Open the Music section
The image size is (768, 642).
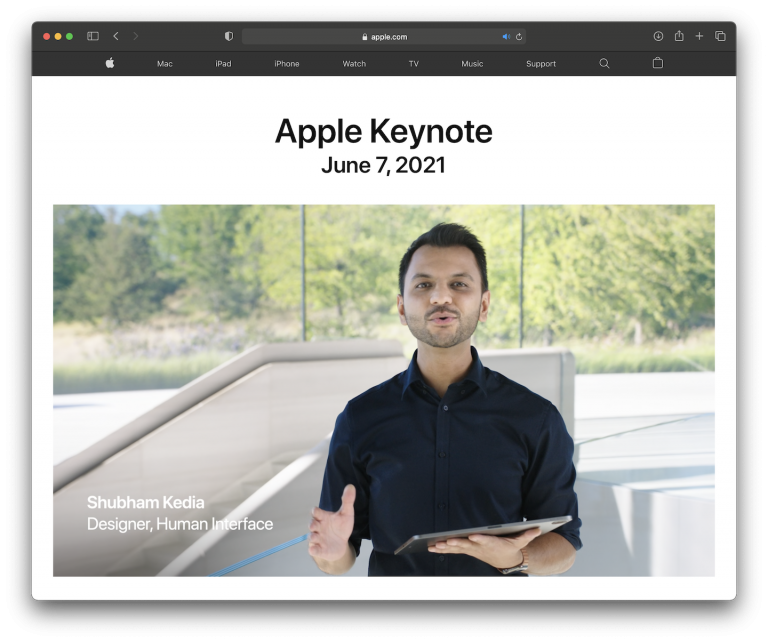(x=472, y=64)
